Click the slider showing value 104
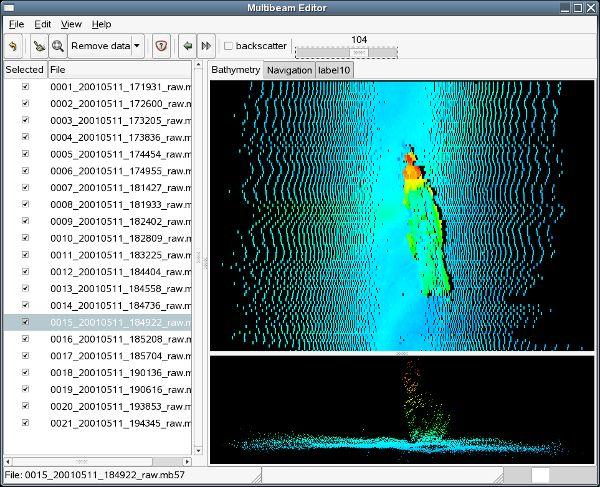Image resolution: width=600 pixels, height=487 pixels. pos(360,52)
